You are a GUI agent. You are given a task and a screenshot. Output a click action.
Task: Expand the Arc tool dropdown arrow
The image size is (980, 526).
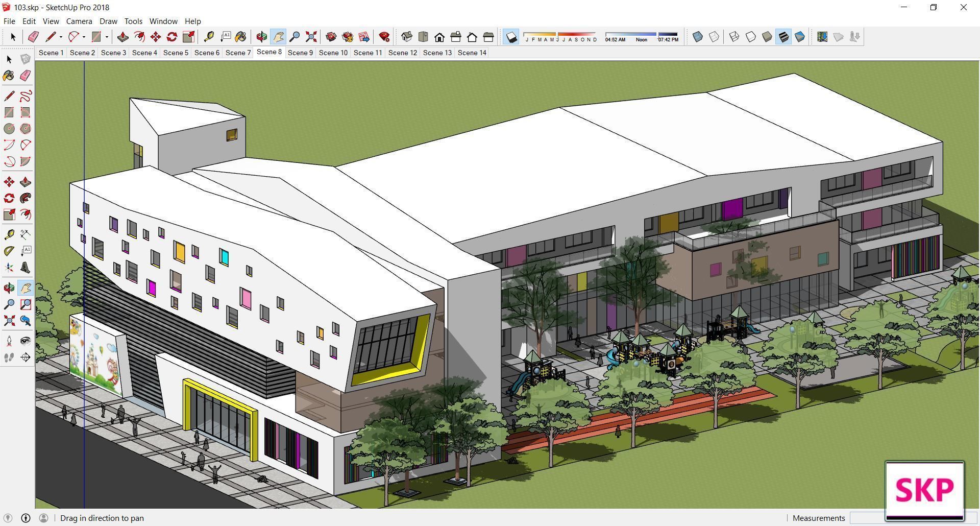point(84,37)
